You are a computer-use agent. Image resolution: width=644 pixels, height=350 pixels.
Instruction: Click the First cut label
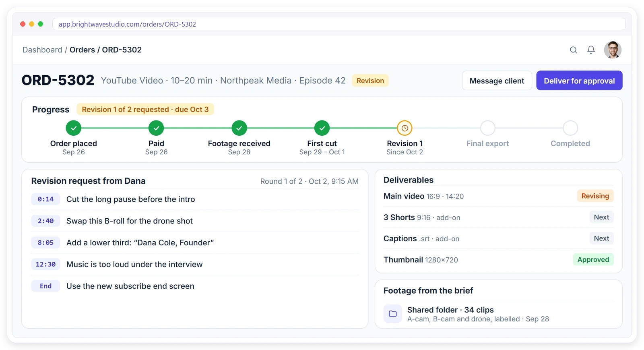[322, 143]
